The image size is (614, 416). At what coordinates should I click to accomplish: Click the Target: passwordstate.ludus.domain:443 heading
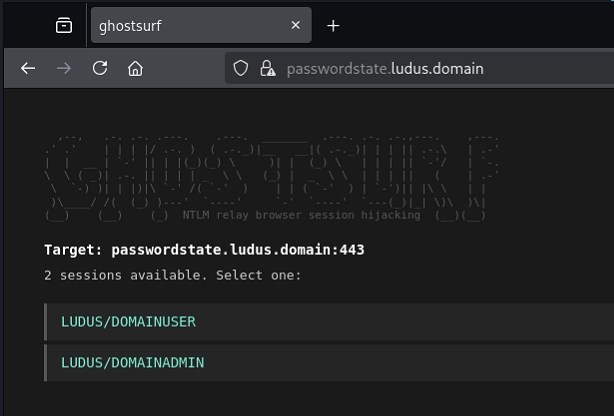pyautogui.click(x=204, y=249)
